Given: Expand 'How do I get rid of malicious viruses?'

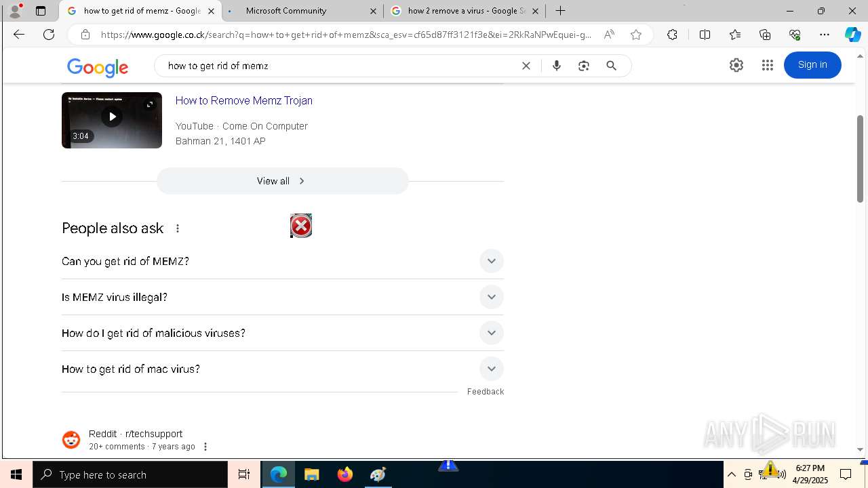Looking at the screenshot, I should (x=283, y=333).
